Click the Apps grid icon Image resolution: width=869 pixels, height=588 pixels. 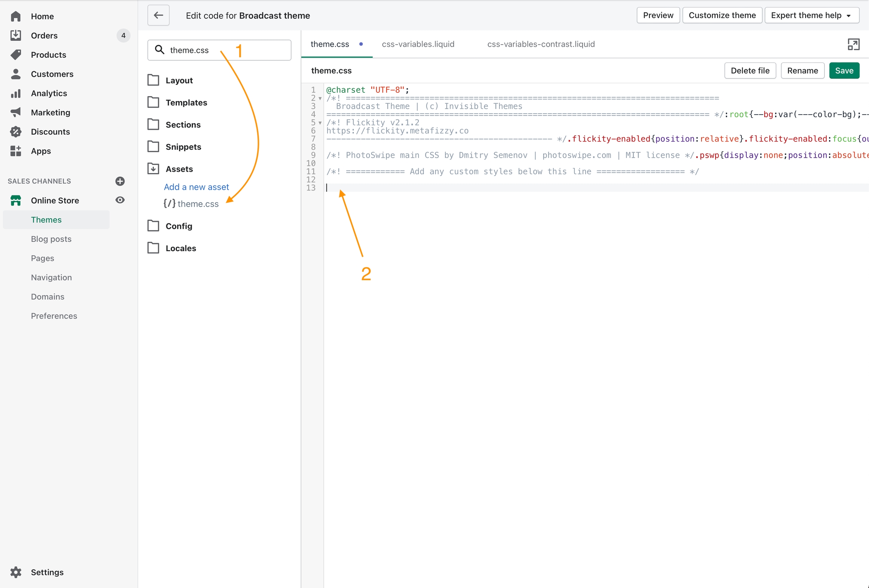pos(16,151)
